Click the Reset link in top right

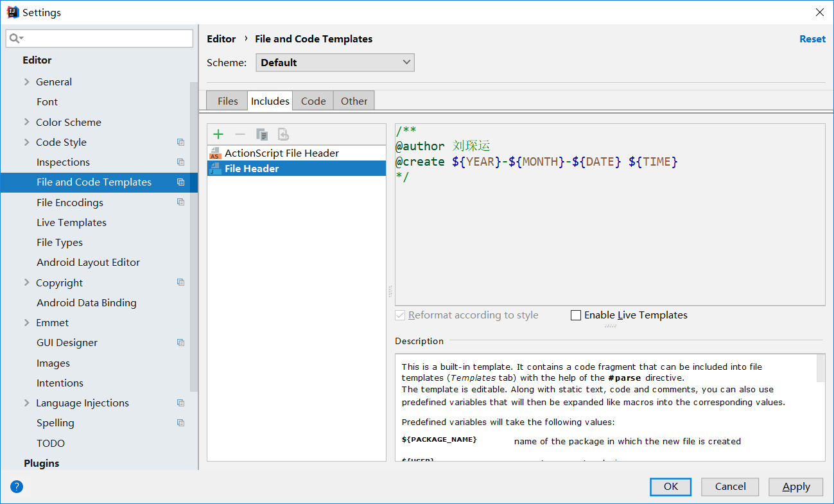(812, 39)
